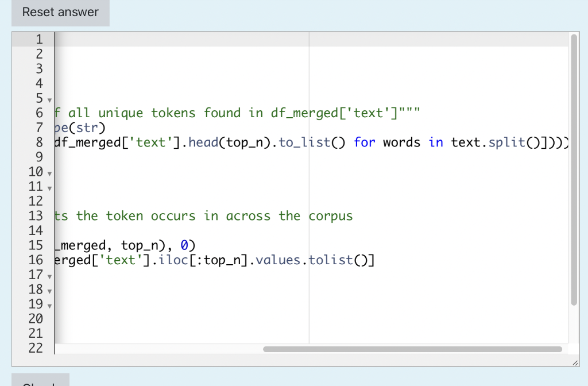
Task: Click the 'for' keyword in line 8
Action: 365,142
